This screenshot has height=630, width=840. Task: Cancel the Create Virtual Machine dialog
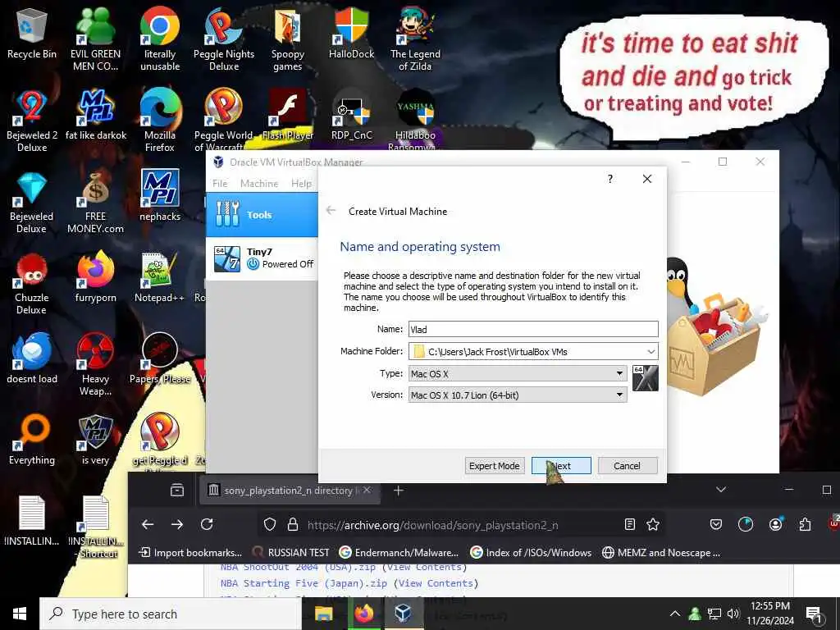(x=627, y=466)
